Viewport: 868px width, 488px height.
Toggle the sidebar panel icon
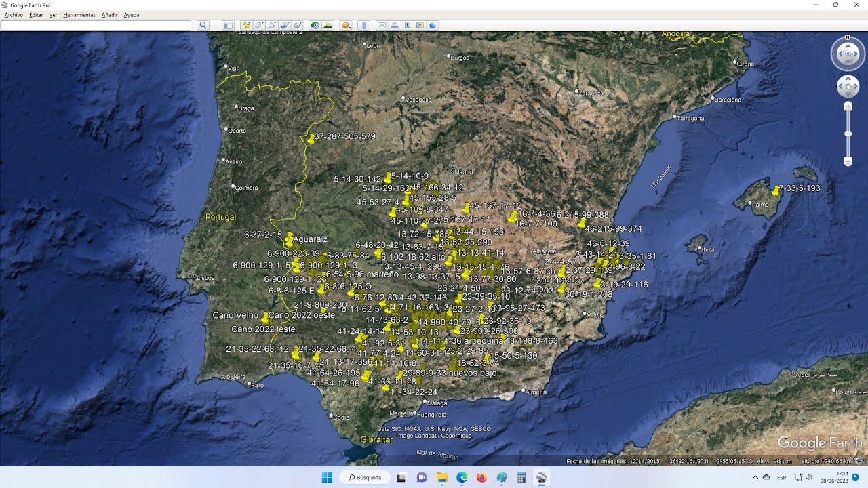(x=228, y=25)
